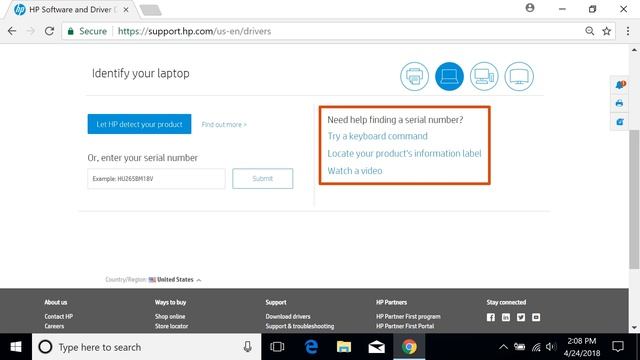Click the notification bell side icon
This screenshot has width=640, height=360.
click(x=620, y=85)
